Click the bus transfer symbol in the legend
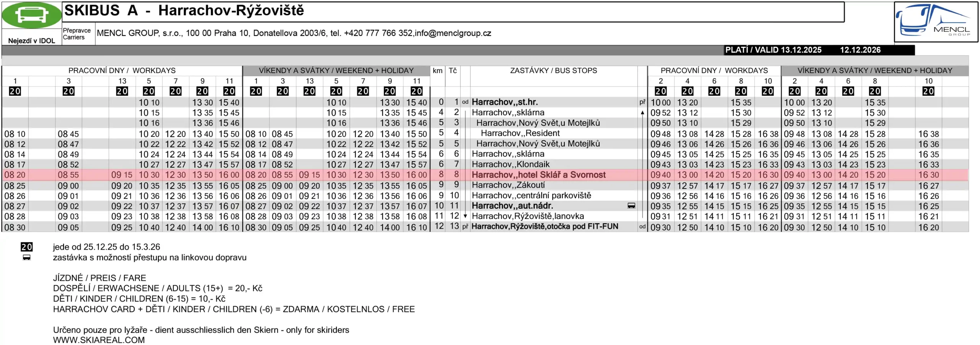Image resolution: width=980 pixels, height=345 pixels. click(x=26, y=258)
